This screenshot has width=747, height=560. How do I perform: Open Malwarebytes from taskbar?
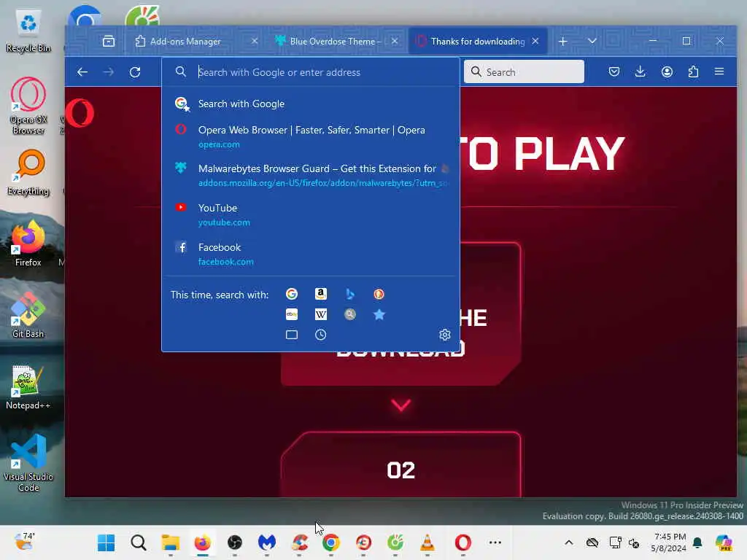267,542
